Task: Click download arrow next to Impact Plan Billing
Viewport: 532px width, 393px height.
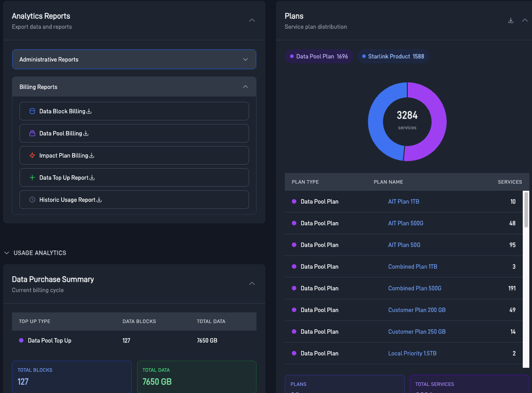Action: 92,155
